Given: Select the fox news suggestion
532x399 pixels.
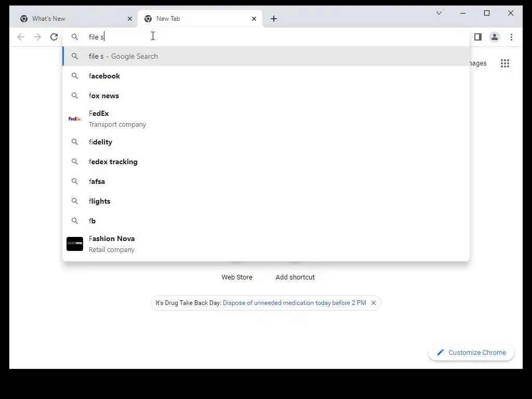Looking at the screenshot, I should click(266, 96).
